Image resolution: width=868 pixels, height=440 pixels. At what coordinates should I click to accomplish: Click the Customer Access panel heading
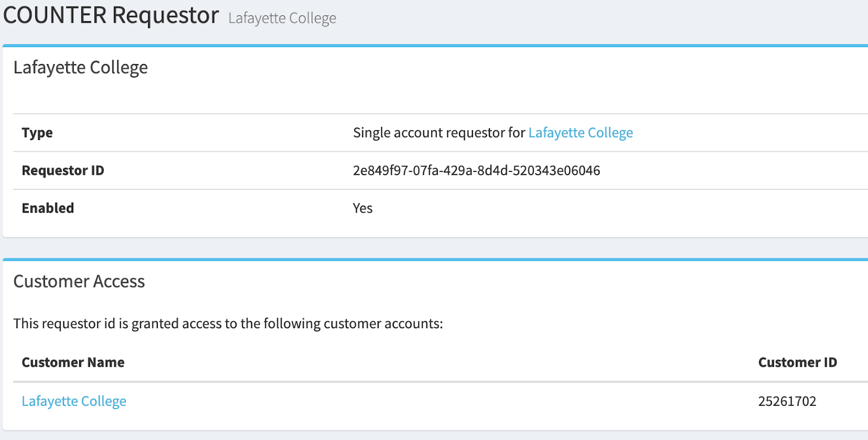79,282
